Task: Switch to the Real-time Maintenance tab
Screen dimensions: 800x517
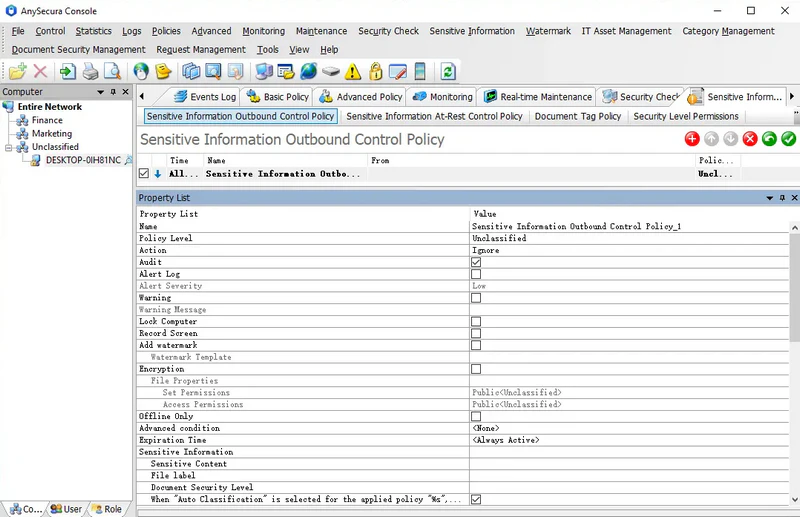Action: pyautogui.click(x=538, y=96)
